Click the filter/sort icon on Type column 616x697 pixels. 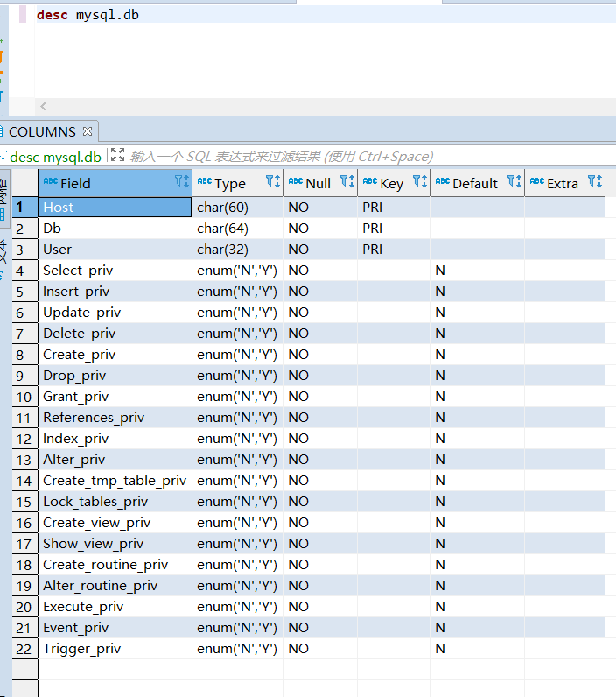pyautogui.click(x=272, y=182)
